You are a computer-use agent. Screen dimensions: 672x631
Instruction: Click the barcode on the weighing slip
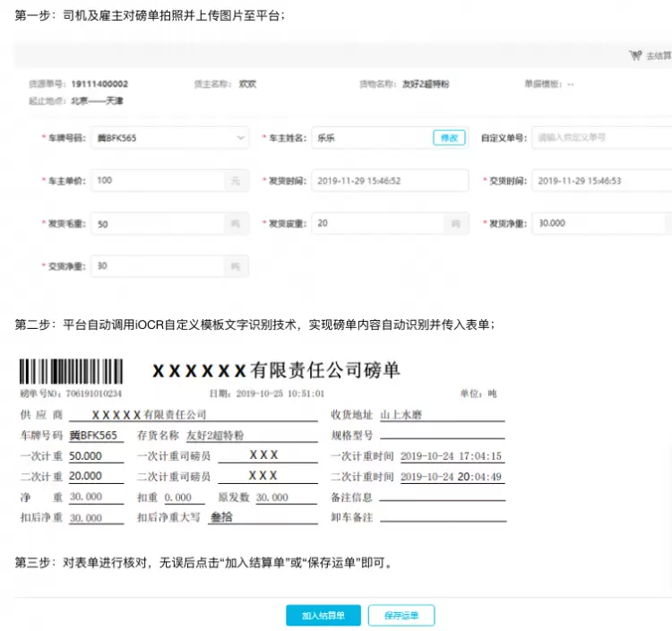[73, 371]
